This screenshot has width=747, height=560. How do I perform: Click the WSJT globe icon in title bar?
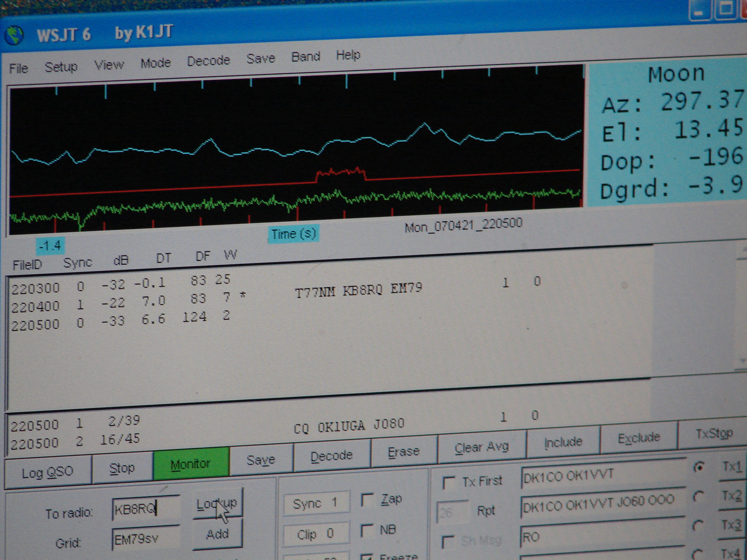[14, 36]
